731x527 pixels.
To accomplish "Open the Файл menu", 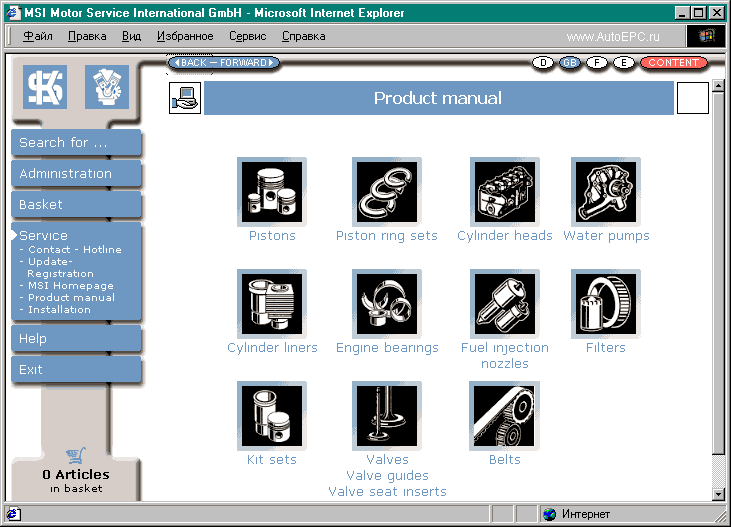I will click(38, 36).
